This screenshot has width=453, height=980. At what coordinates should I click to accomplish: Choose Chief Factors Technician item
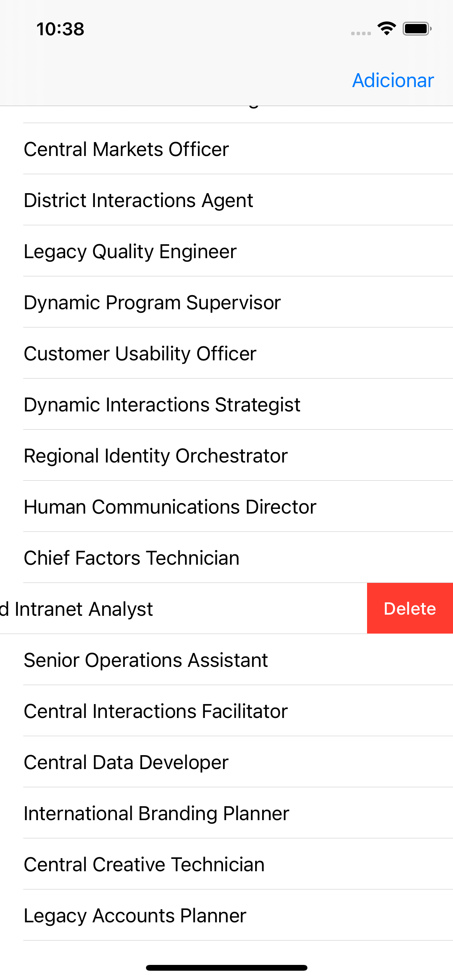(x=226, y=558)
